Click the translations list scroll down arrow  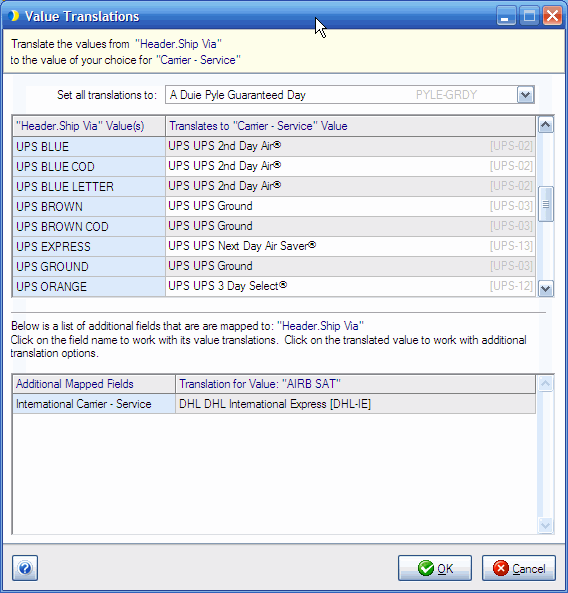(x=545, y=289)
